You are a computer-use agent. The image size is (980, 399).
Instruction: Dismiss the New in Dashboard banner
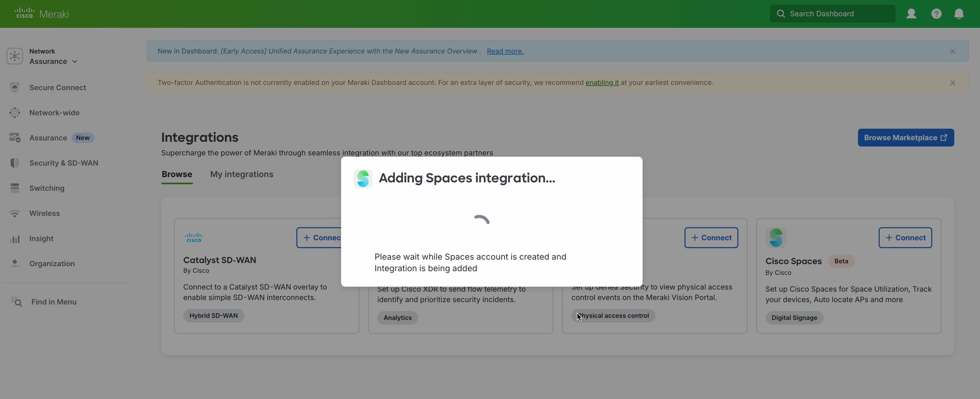[952, 51]
